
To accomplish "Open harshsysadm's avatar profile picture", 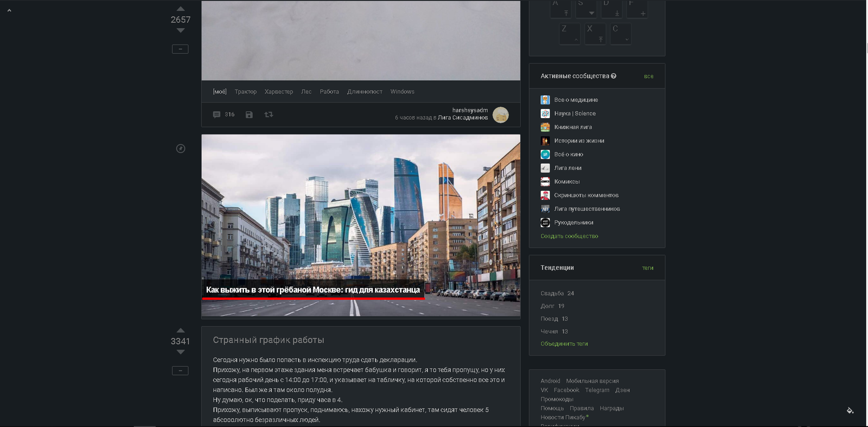I will pos(501,114).
